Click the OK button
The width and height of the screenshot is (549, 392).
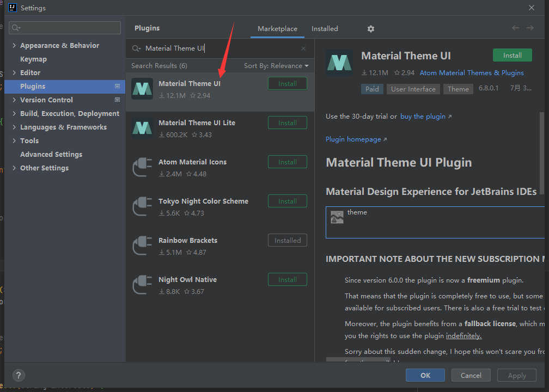[x=425, y=375]
